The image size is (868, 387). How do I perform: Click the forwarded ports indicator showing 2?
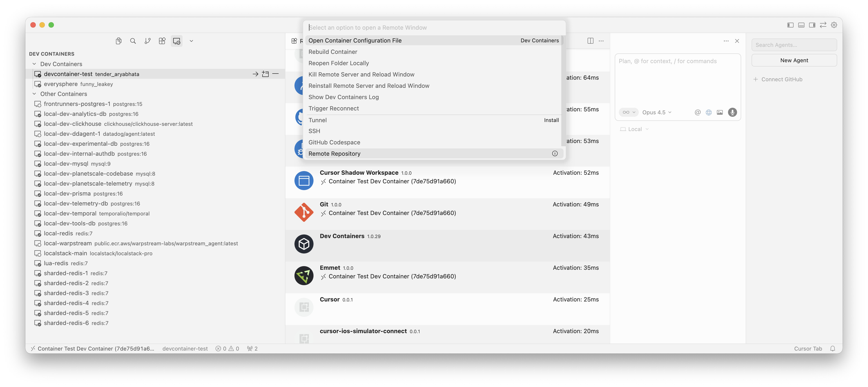click(x=252, y=349)
